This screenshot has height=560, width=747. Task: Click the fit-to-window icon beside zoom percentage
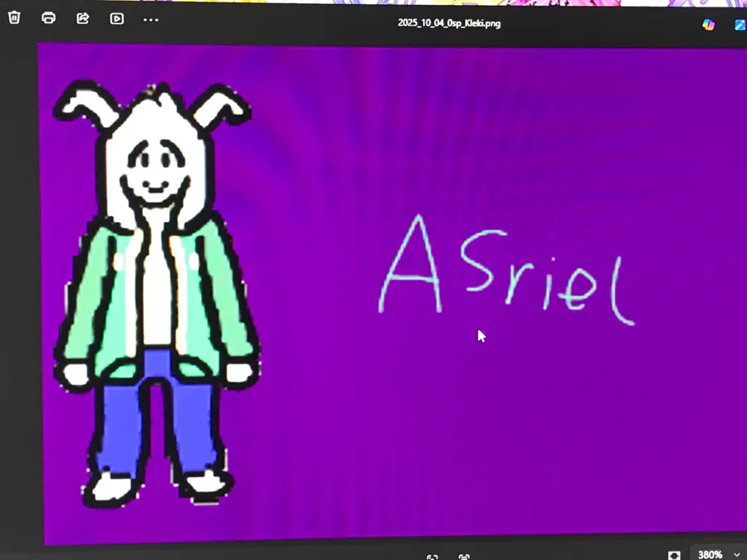[674, 555]
